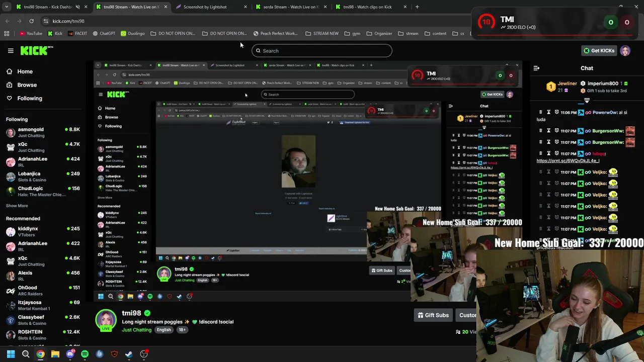Go to Browse in Kick sidebar
The width and height of the screenshot is (644, 362).
click(x=21, y=85)
